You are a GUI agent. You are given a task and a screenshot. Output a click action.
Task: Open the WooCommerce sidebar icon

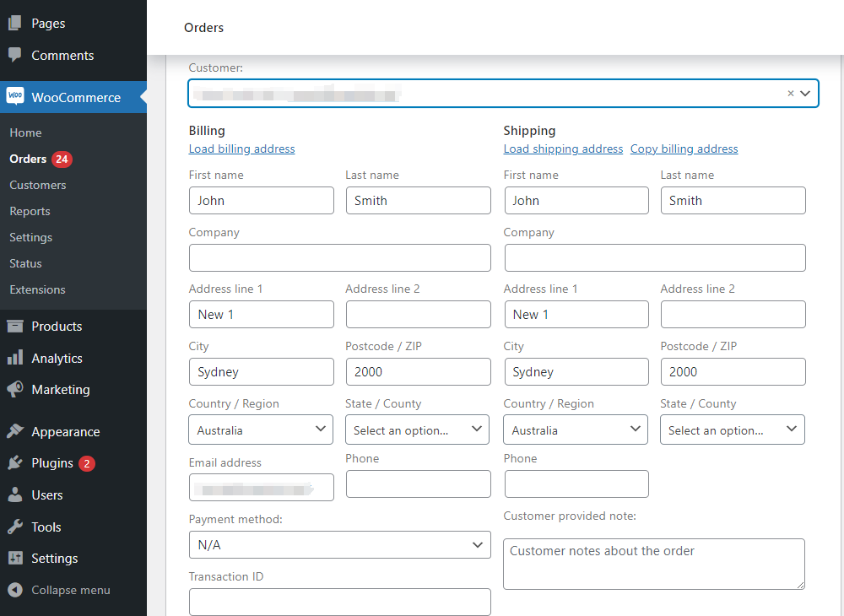pos(14,97)
